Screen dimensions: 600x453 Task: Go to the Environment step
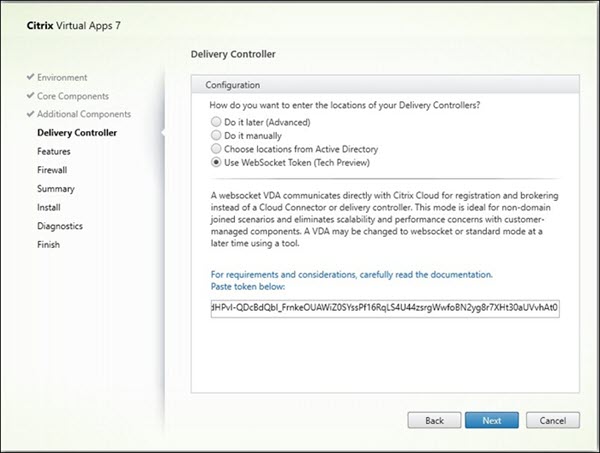(x=62, y=77)
